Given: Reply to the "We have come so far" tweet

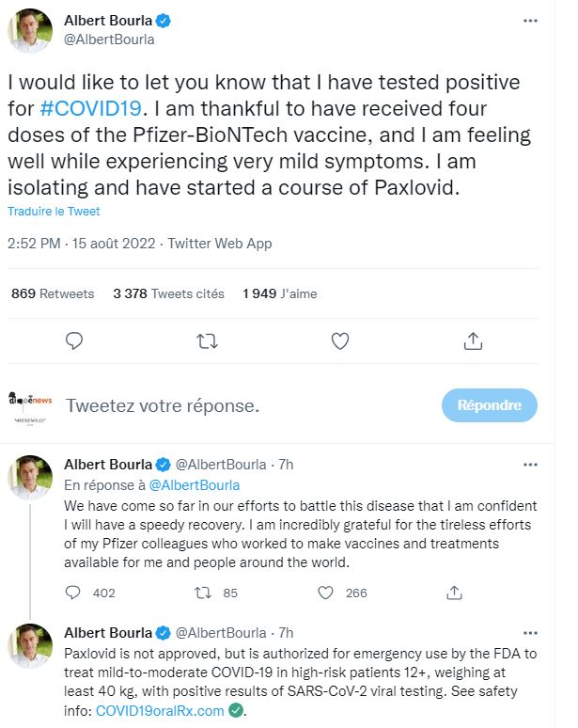Looking at the screenshot, I should [x=76, y=593].
